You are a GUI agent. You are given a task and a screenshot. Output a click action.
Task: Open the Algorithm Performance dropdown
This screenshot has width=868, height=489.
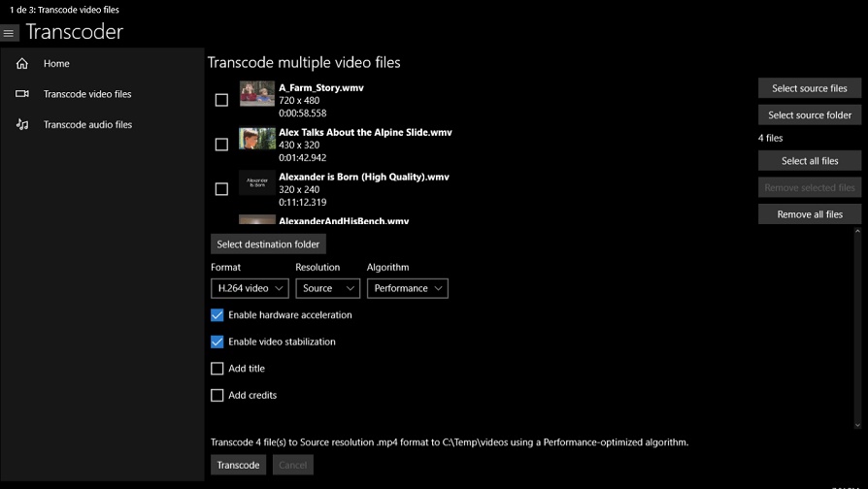tap(407, 288)
